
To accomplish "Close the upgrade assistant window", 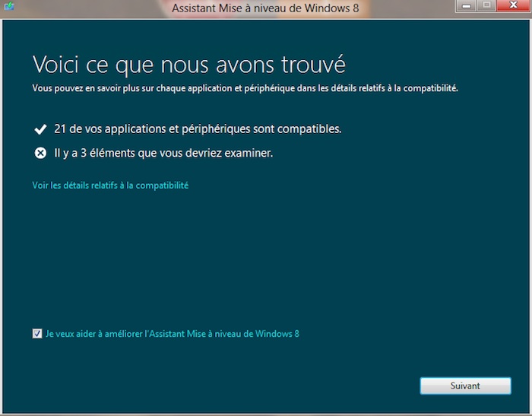I will coord(513,5).
